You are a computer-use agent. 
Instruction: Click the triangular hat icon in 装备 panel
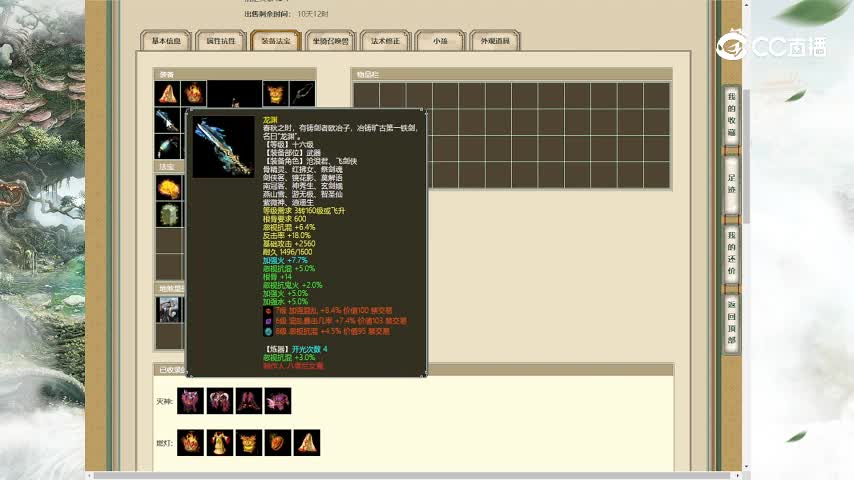click(167, 94)
